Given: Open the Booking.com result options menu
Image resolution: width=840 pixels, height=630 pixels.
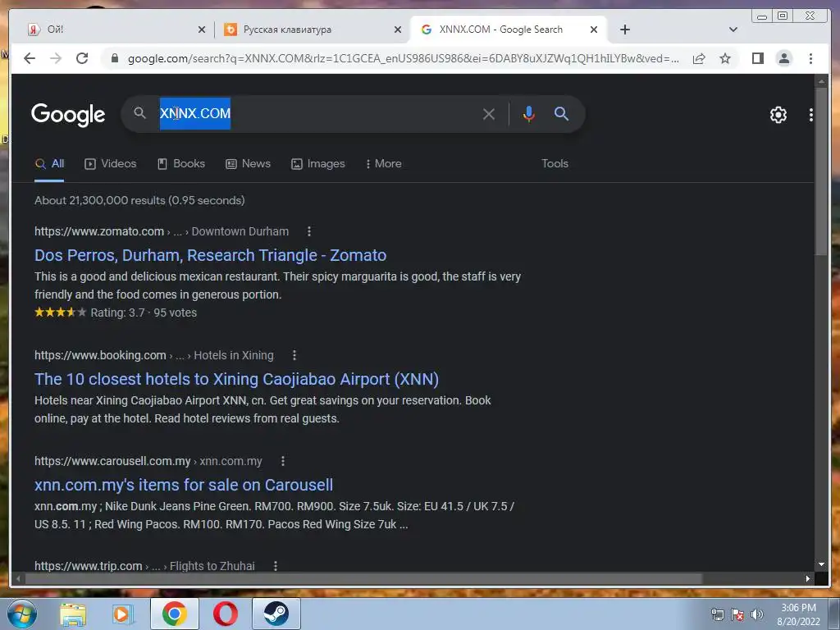Looking at the screenshot, I should [x=294, y=355].
